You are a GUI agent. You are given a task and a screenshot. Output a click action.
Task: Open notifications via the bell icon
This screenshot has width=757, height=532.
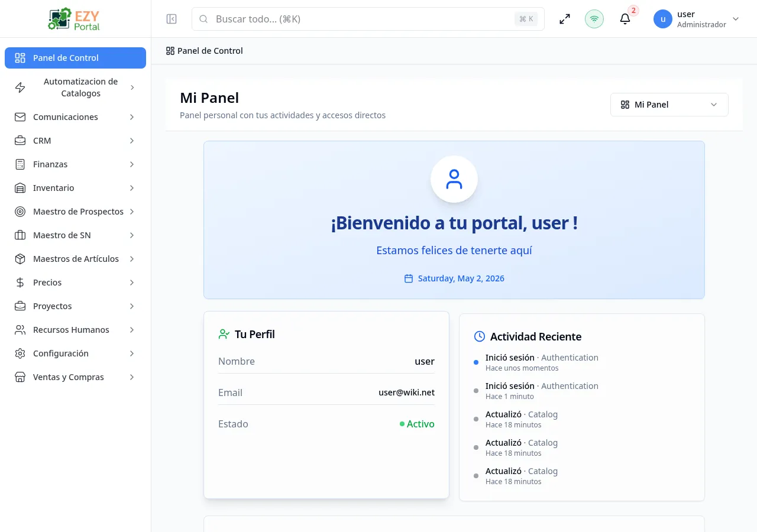(x=625, y=19)
